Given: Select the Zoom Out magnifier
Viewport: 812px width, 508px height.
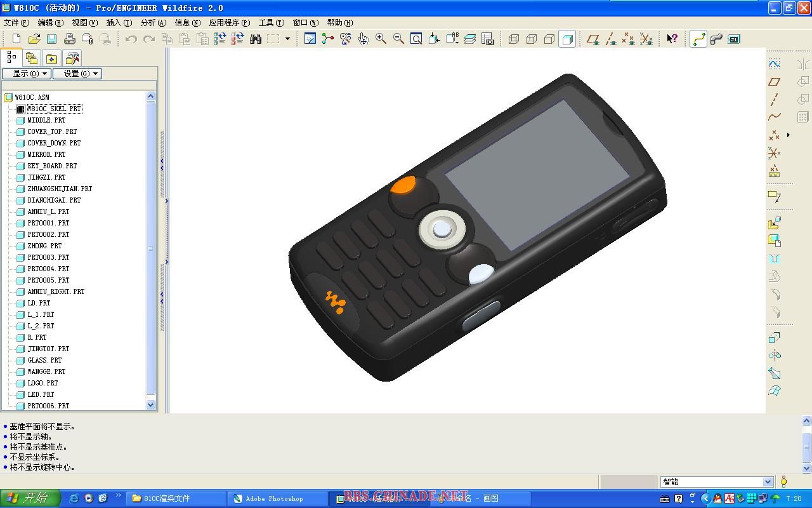Looking at the screenshot, I should 399,39.
